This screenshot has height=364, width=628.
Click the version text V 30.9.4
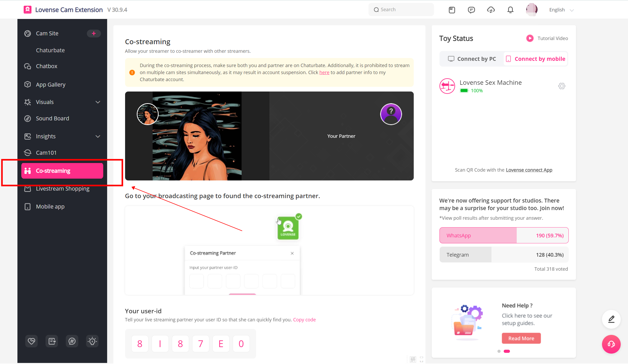117,10
